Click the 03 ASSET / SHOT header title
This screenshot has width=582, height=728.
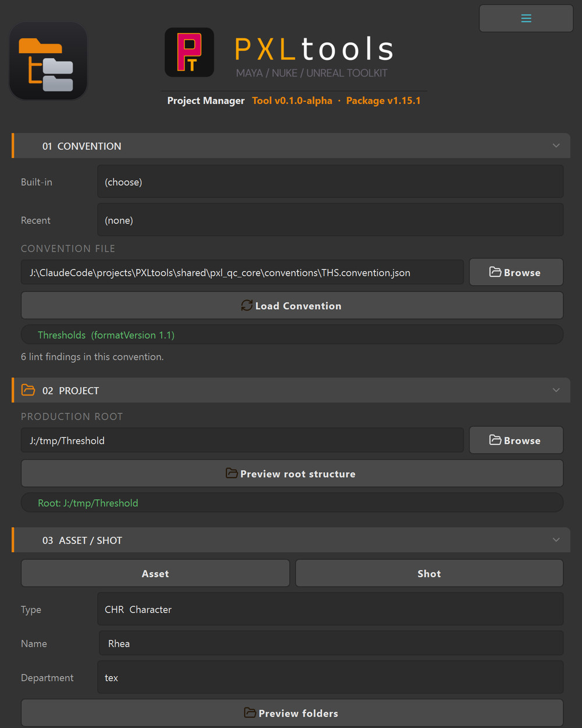(82, 540)
